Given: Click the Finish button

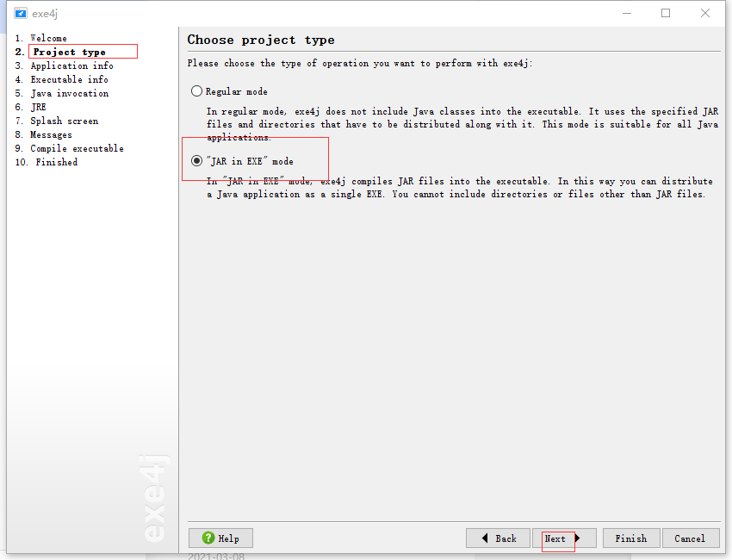Looking at the screenshot, I should coord(631,538).
